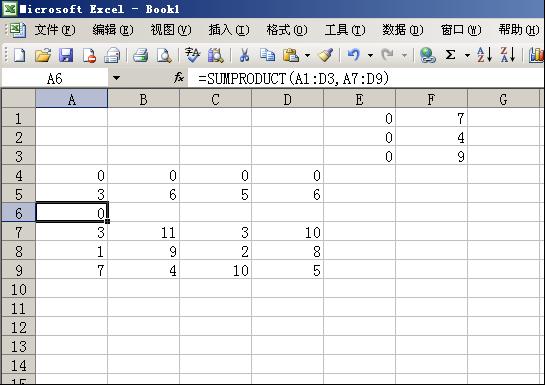Image resolution: width=545 pixels, height=385 pixels.
Task: Sort ascending with the A-Z icon
Action: tap(485, 55)
